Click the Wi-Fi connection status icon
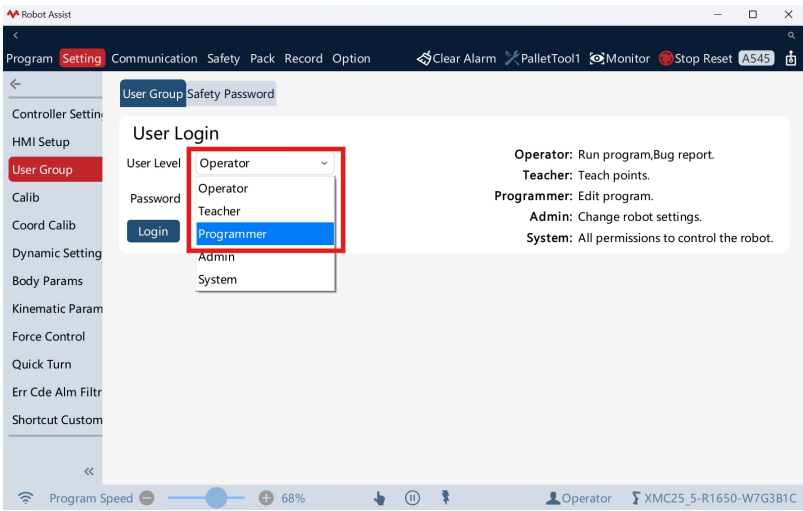The height and width of the screenshot is (511, 803). (x=25, y=498)
